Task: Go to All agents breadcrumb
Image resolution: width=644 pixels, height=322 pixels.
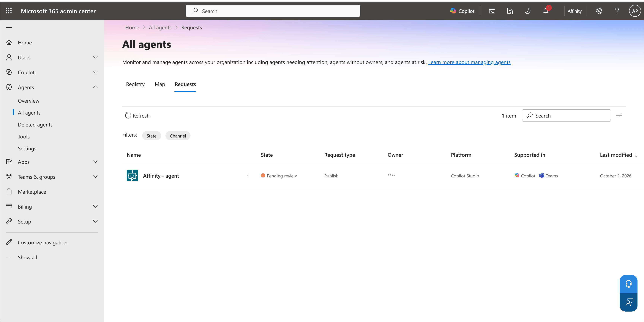Action: pyautogui.click(x=160, y=27)
